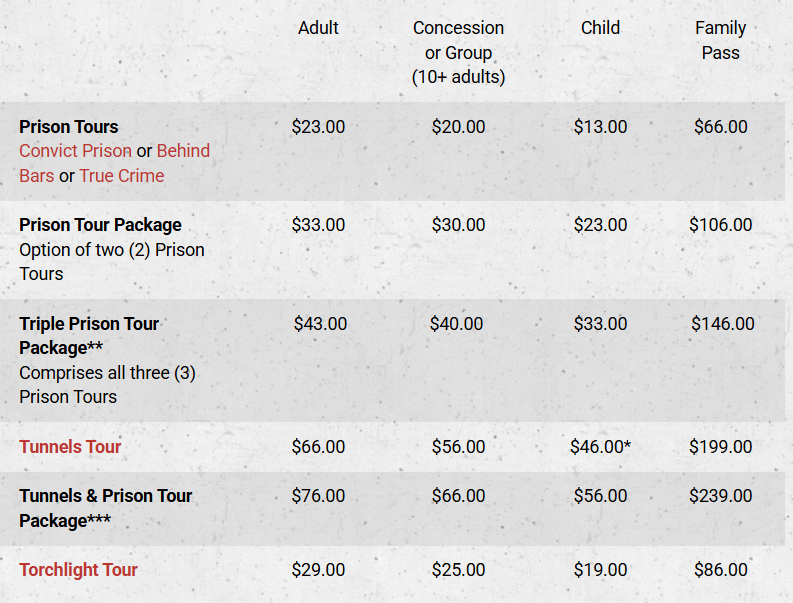793x603 pixels.
Task: Select the Concession or Group column header
Action: click(x=458, y=53)
